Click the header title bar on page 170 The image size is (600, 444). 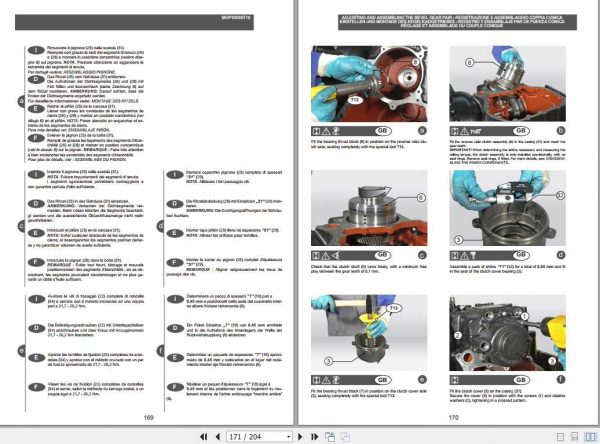point(457,22)
